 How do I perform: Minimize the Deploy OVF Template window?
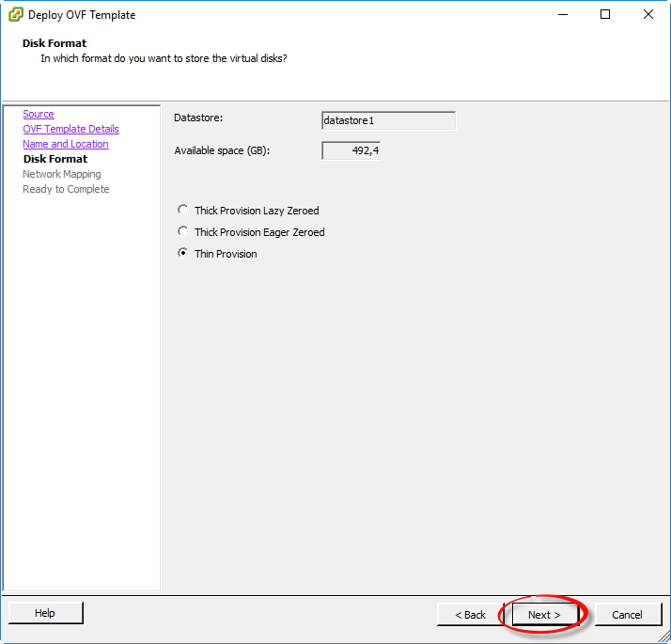[x=563, y=15]
